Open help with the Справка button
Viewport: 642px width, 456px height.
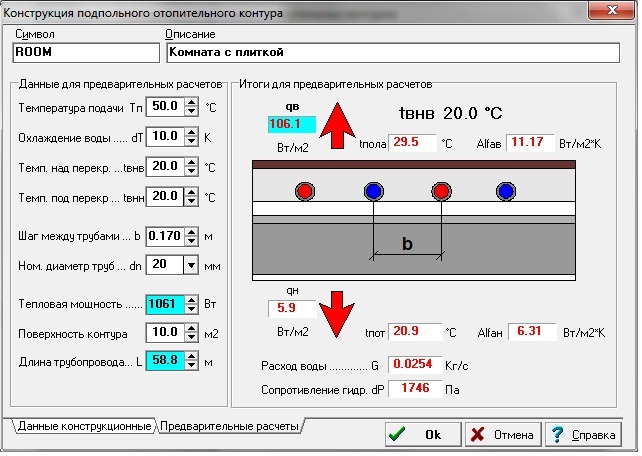click(583, 434)
